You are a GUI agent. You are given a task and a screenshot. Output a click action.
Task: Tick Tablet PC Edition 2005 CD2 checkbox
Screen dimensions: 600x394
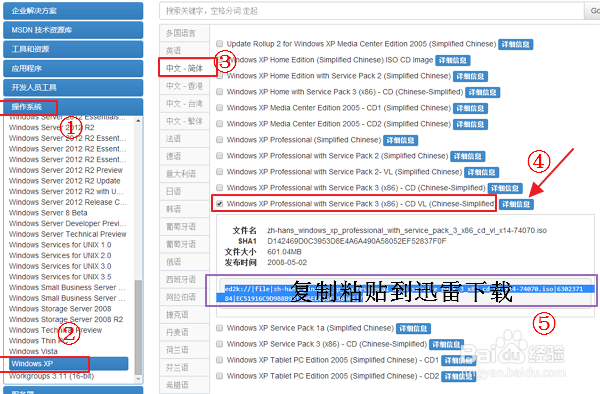click(x=220, y=376)
